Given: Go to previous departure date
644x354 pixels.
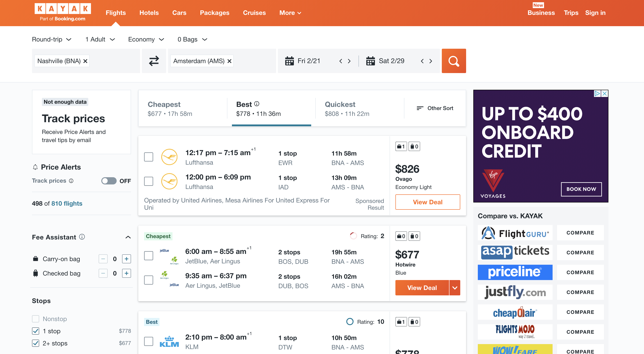Looking at the screenshot, I should coord(340,61).
